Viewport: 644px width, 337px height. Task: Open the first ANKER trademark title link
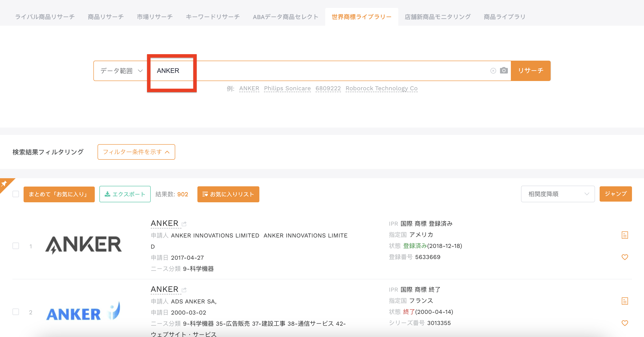pyautogui.click(x=165, y=223)
